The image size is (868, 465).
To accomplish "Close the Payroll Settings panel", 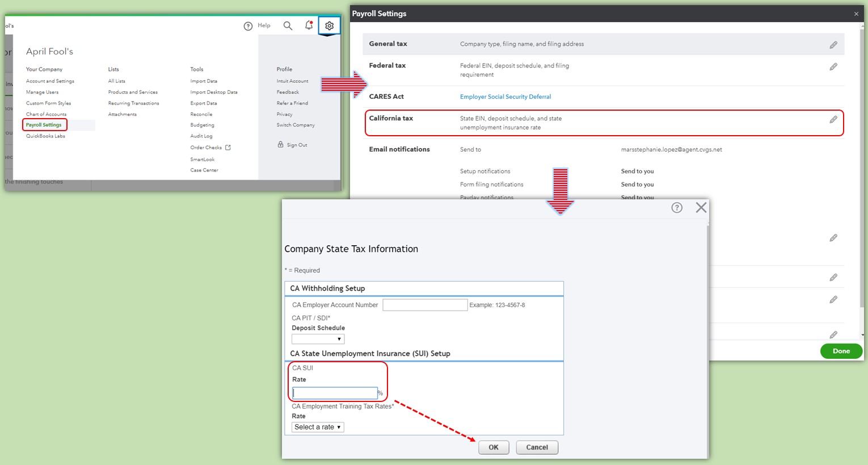I will [x=856, y=14].
